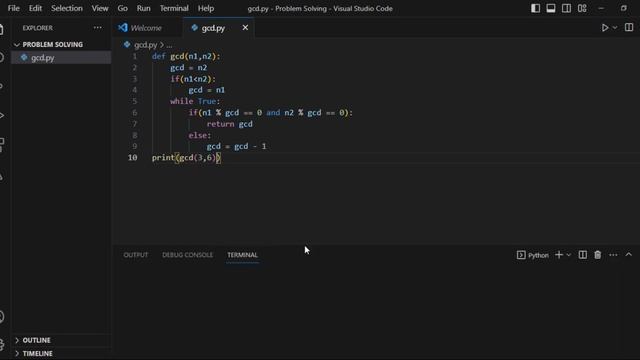
Task: Click line number 6 in the gutter
Action: pos(135,113)
